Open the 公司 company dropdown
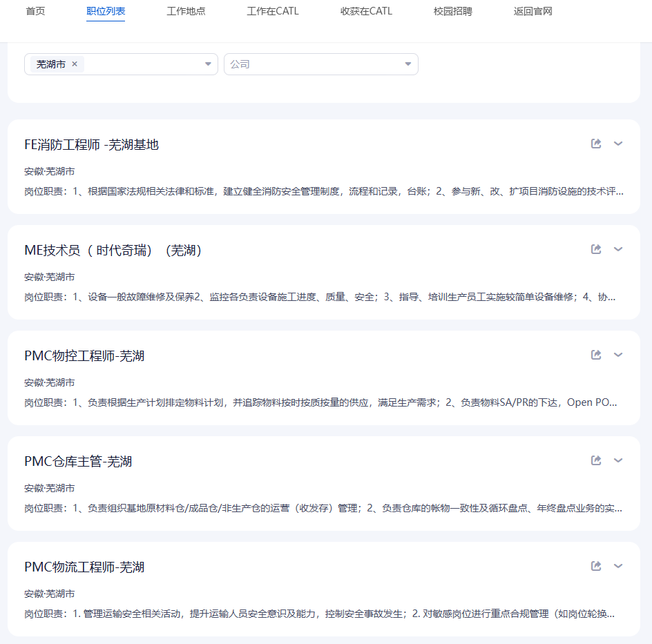The width and height of the screenshot is (652, 644). [320, 64]
